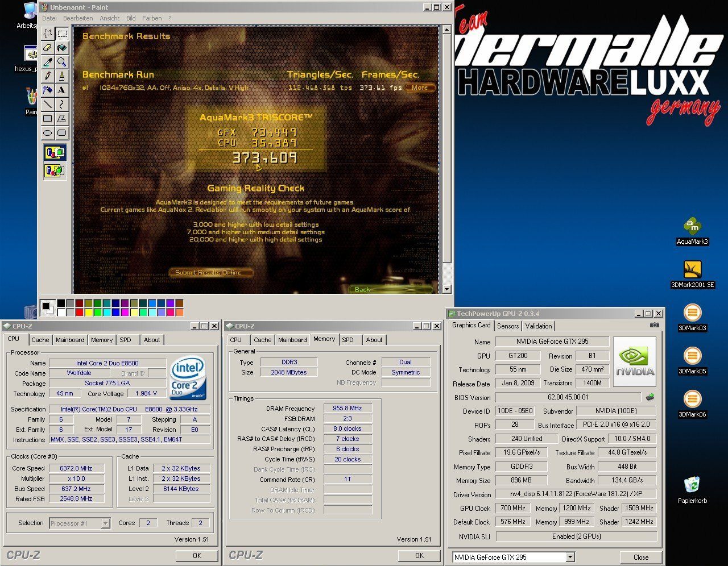Click the Intel Core 2 Duo logo in CPU-Z
Viewport: 728px width, 566px height.
pyautogui.click(x=188, y=378)
